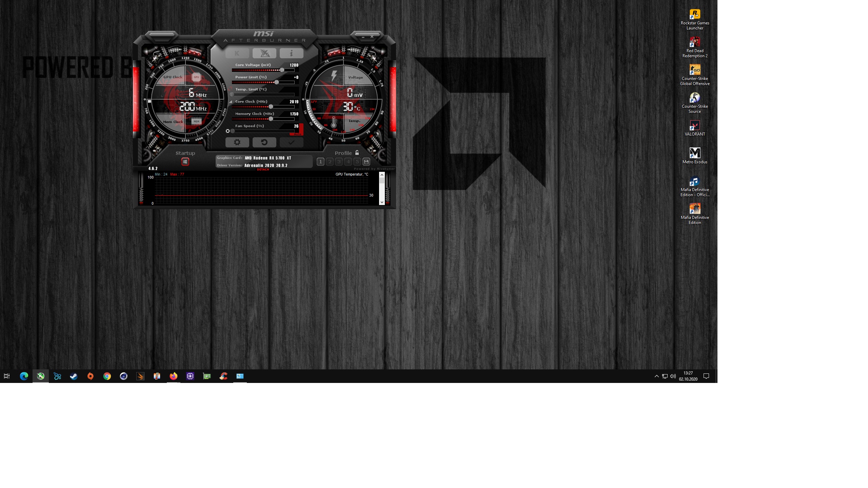Toggle Auto fan speed mode
The width and height of the screenshot is (868, 488).
(297, 134)
